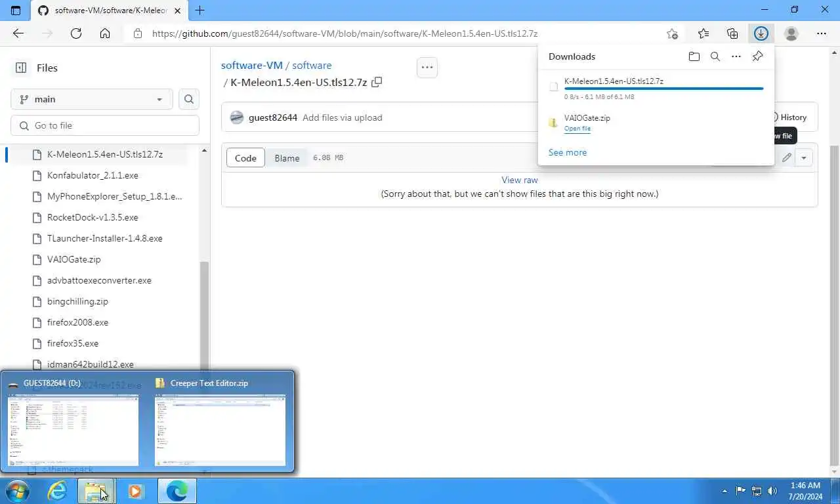This screenshot has height=504, width=840.
Task: Search downloads in Downloads panel
Action: pyautogui.click(x=715, y=56)
